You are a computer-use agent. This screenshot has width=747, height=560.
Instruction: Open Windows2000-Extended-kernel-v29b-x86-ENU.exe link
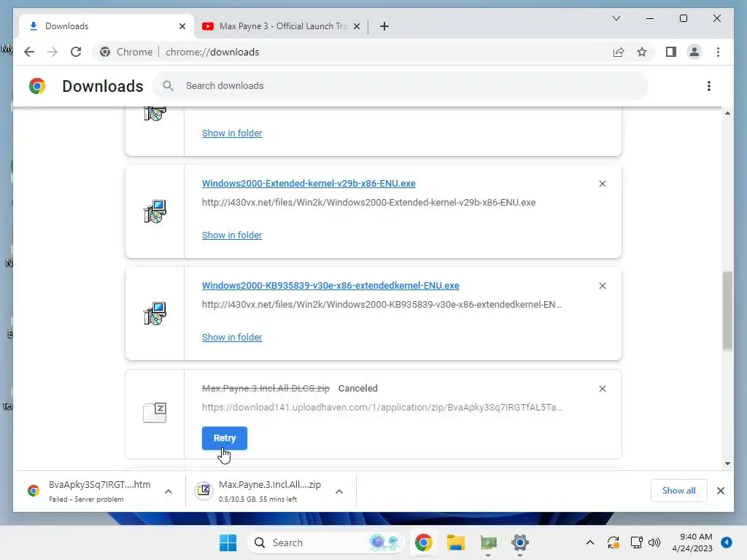click(309, 183)
